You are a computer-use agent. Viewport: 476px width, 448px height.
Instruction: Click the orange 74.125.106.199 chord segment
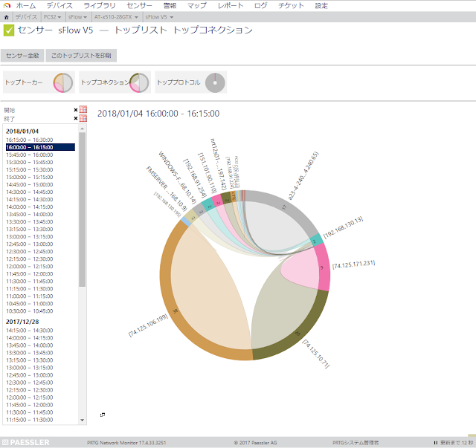click(x=170, y=303)
